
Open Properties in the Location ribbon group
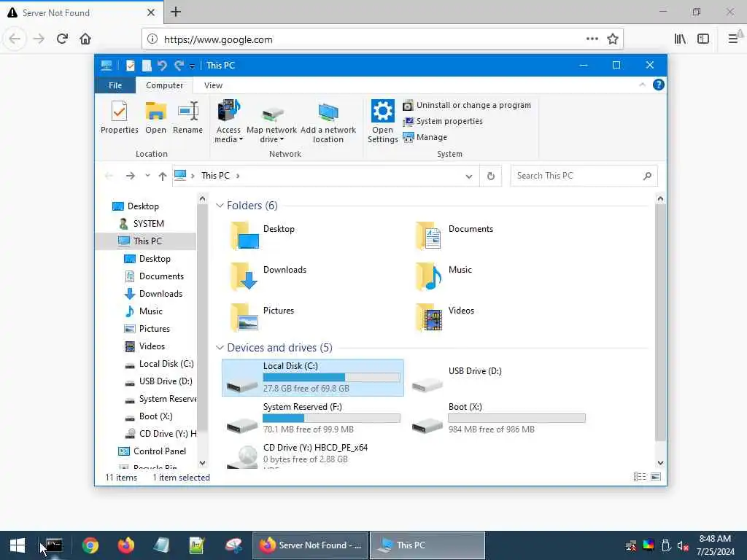coord(119,117)
